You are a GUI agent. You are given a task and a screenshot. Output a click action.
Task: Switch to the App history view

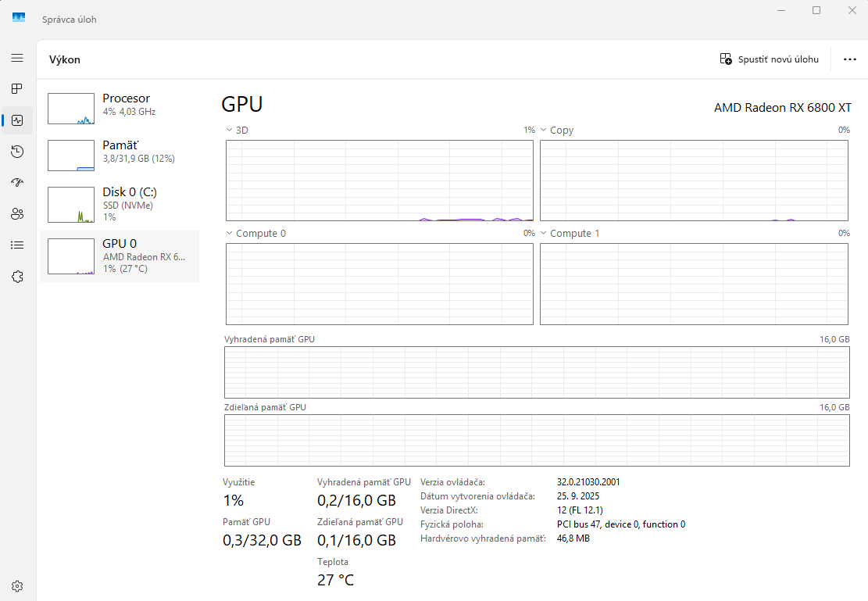click(16, 151)
